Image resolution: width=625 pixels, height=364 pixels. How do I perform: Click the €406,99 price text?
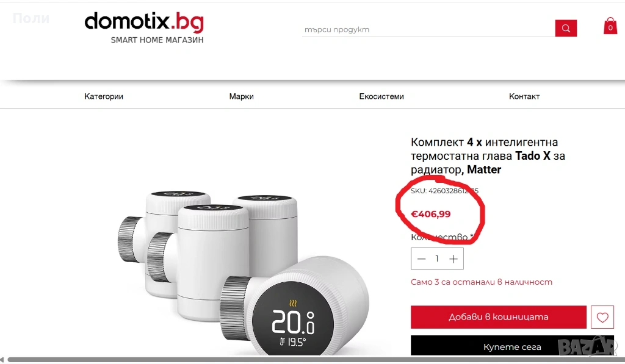(431, 214)
